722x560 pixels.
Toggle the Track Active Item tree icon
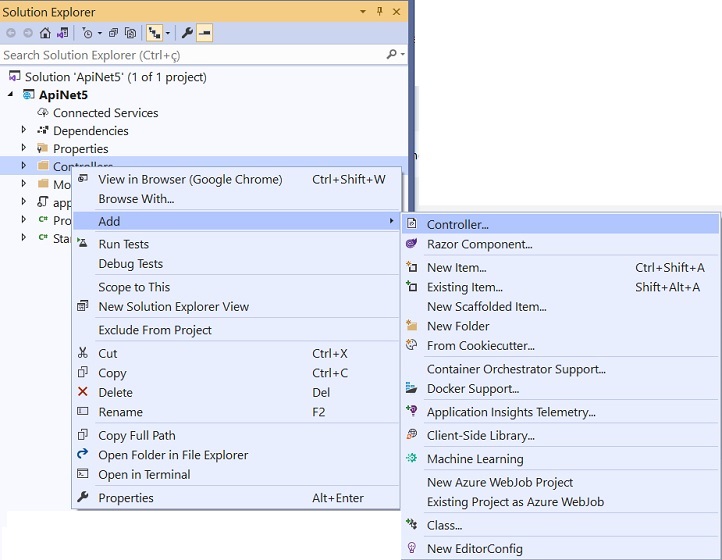(x=154, y=33)
